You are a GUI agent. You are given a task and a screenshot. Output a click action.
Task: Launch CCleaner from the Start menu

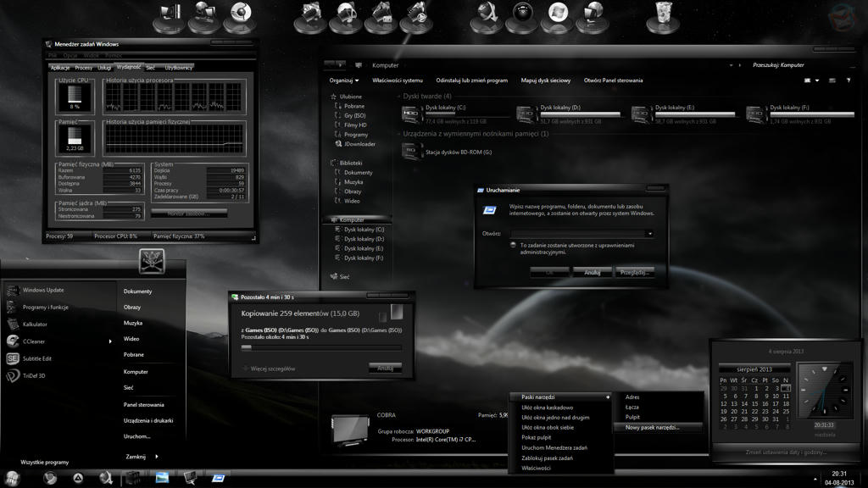tap(34, 341)
